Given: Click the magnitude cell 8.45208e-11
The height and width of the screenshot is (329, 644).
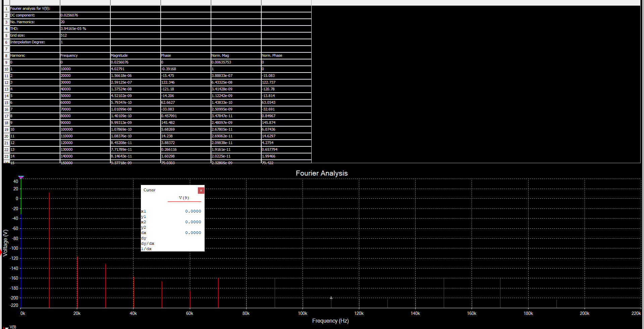Looking at the screenshot, I should 136,143.
